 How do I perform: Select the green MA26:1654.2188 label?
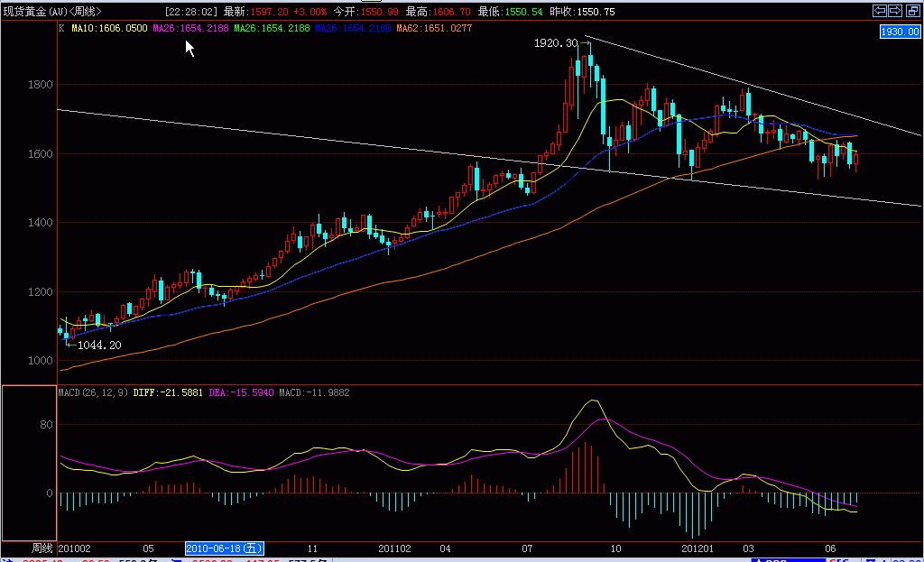272,28
